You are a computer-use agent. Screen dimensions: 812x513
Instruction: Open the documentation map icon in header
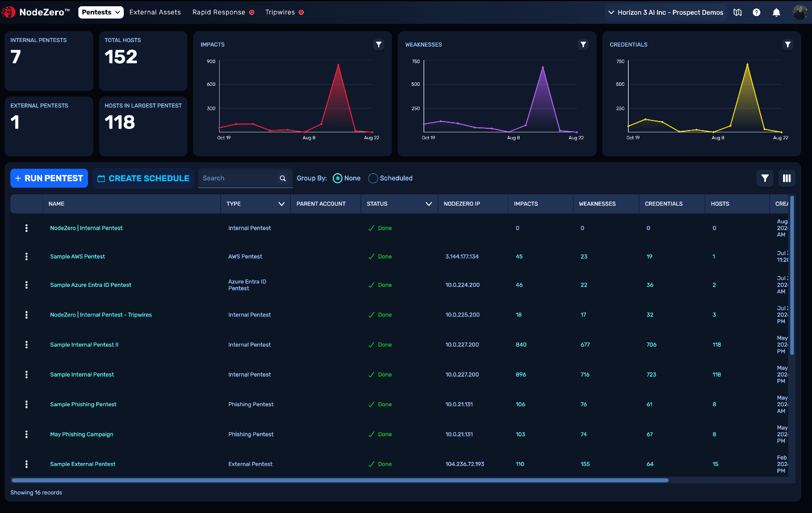(x=738, y=12)
